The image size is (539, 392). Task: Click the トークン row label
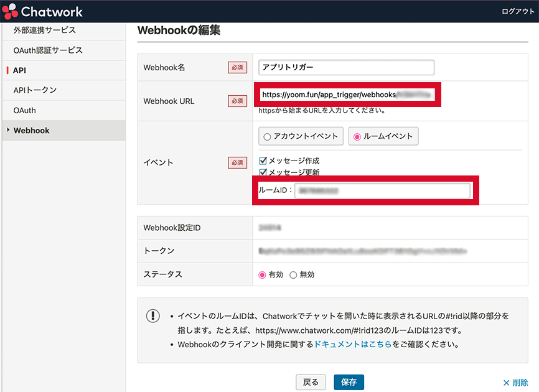tap(159, 251)
